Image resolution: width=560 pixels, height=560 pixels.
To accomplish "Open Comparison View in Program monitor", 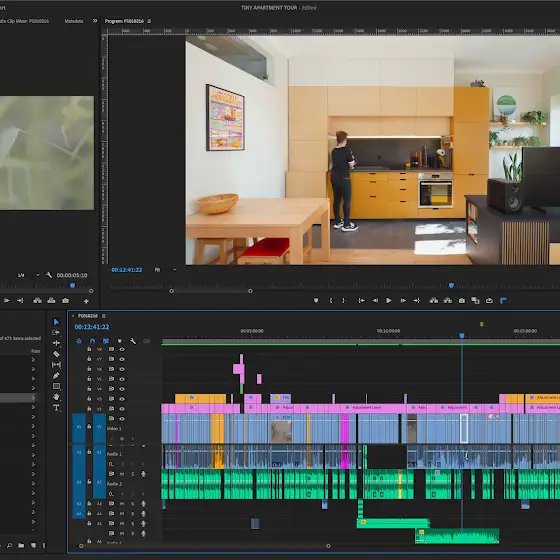I will (x=475, y=301).
